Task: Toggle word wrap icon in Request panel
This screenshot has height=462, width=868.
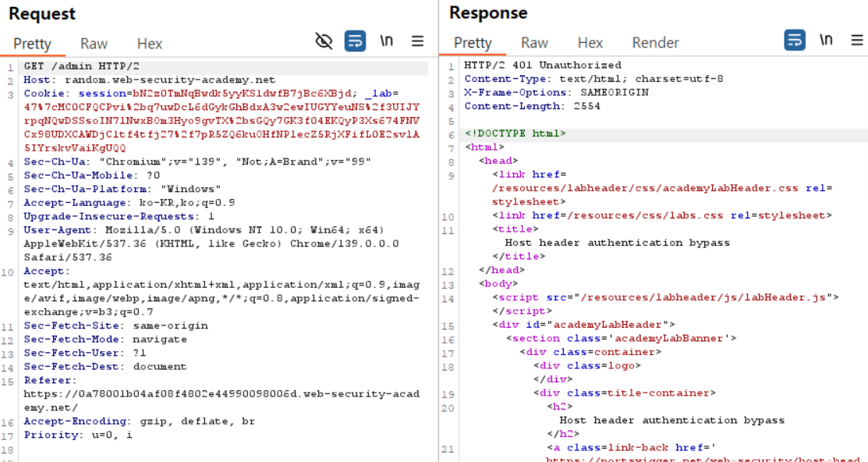Action: point(355,41)
